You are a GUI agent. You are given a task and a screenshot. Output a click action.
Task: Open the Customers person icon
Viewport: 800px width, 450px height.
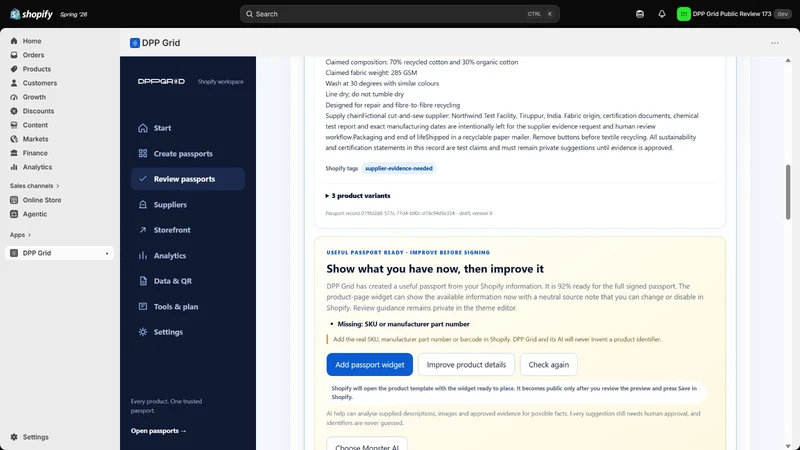coord(14,83)
